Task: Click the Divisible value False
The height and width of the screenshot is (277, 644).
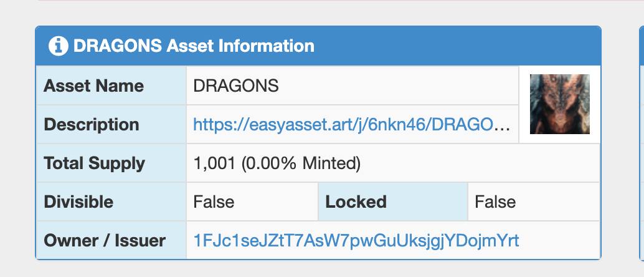Action: tap(214, 202)
